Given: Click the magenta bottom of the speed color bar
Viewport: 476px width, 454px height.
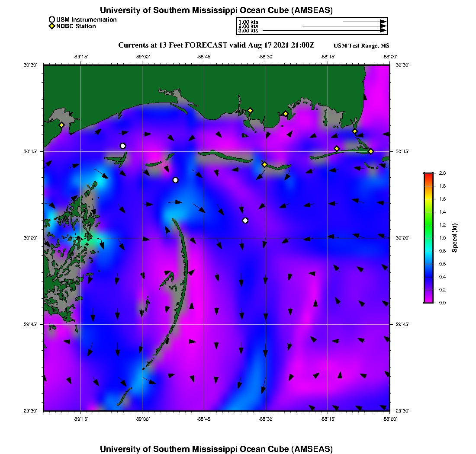Looking at the screenshot, I should (428, 301).
